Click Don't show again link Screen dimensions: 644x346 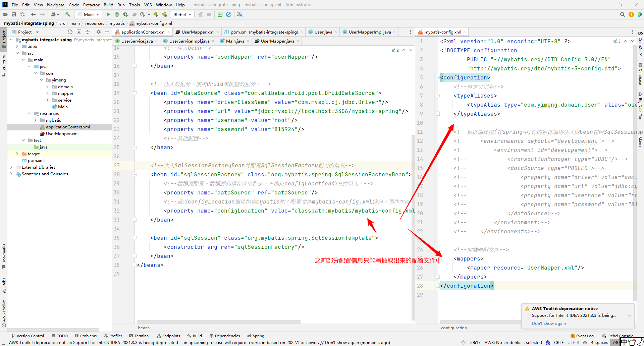click(549, 323)
